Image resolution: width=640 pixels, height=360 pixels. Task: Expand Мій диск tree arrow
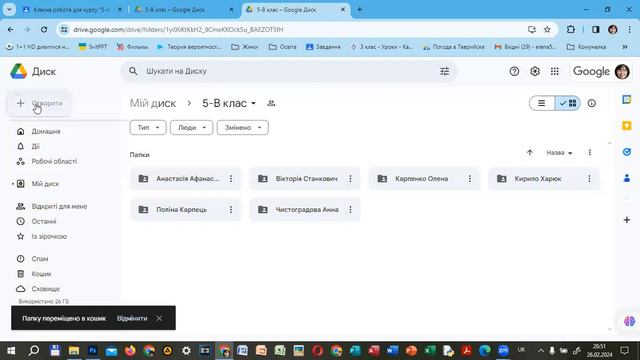[x=13, y=184]
